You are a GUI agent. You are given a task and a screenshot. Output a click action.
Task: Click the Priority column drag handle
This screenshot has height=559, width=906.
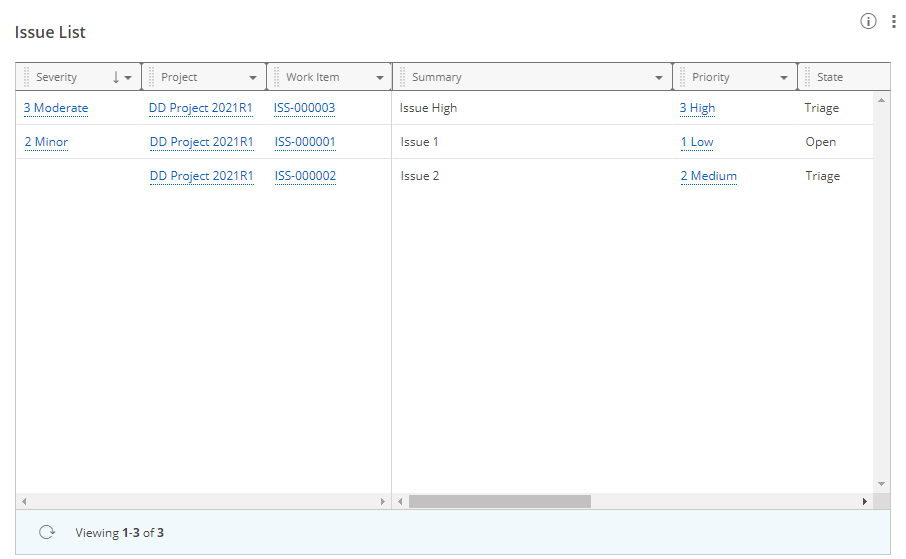click(x=682, y=77)
